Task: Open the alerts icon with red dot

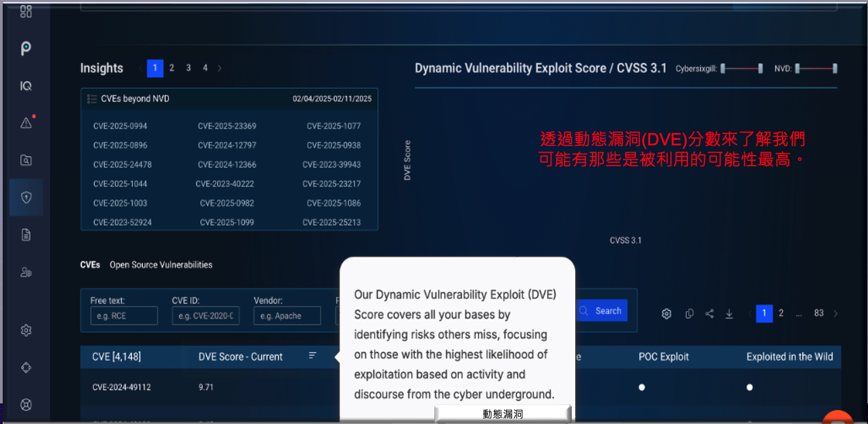Action: tap(26, 122)
